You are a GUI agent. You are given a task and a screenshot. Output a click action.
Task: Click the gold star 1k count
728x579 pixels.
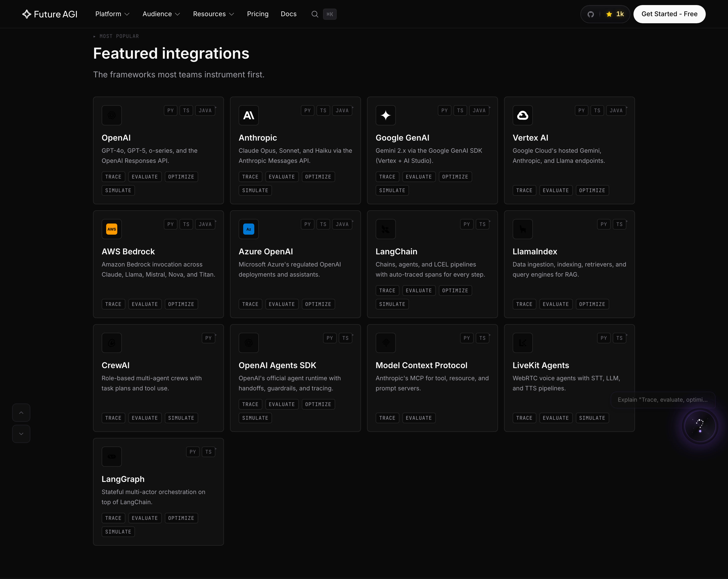(615, 14)
